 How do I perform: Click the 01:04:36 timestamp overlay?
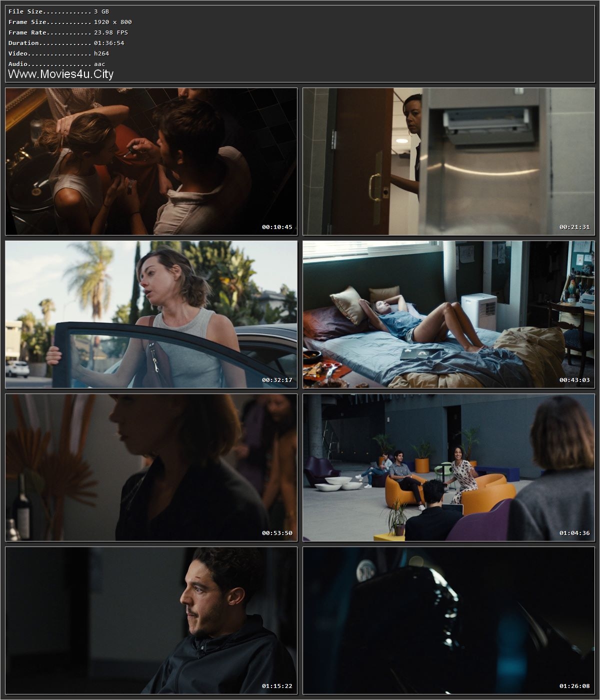tap(575, 533)
